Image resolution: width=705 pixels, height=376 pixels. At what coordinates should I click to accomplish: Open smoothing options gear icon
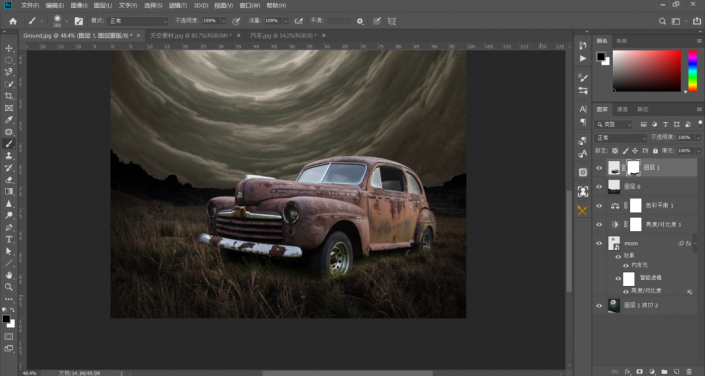360,21
